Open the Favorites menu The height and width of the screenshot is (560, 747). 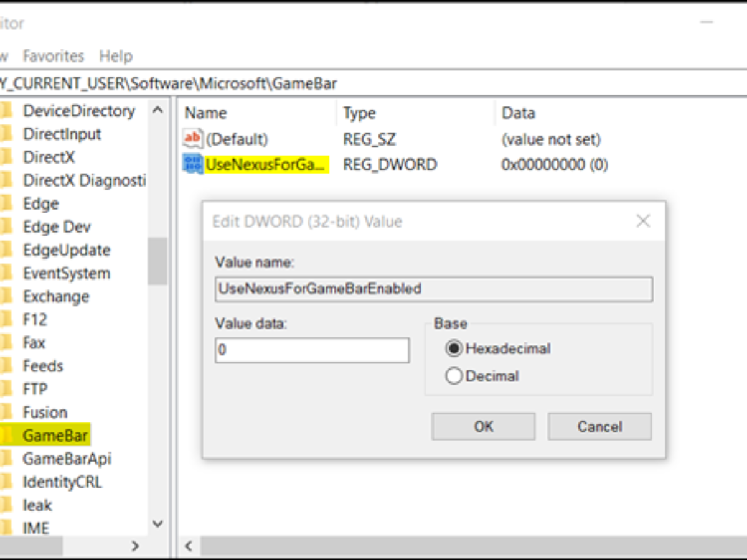pyautogui.click(x=54, y=56)
